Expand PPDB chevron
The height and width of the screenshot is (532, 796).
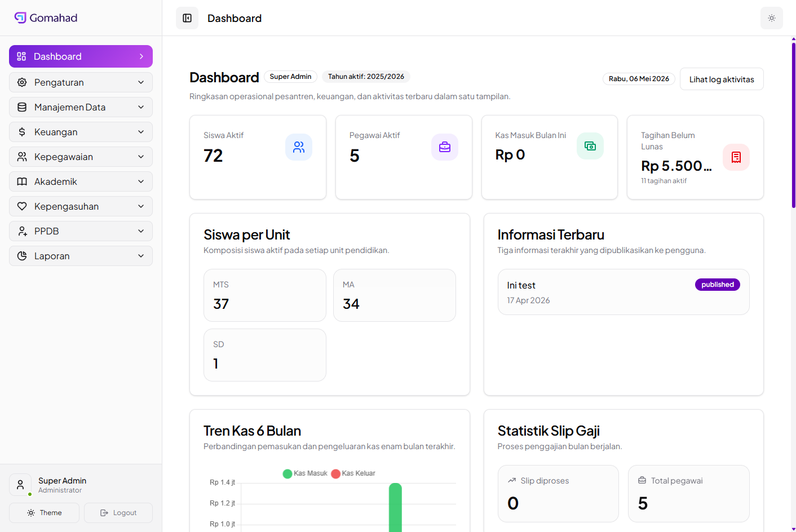pos(141,231)
